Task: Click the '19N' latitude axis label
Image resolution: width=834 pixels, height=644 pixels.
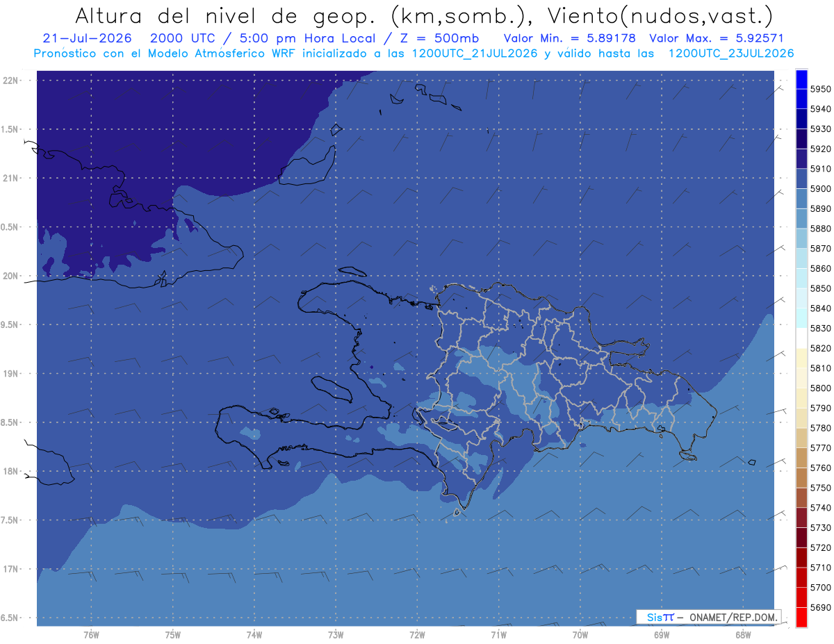Action: pyautogui.click(x=10, y=374)
